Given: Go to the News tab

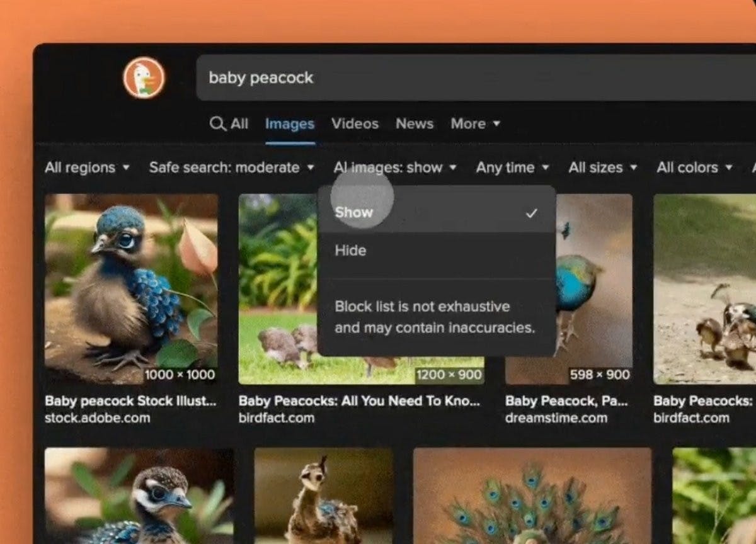Looking at the screenshot, I should coord(415,124).
